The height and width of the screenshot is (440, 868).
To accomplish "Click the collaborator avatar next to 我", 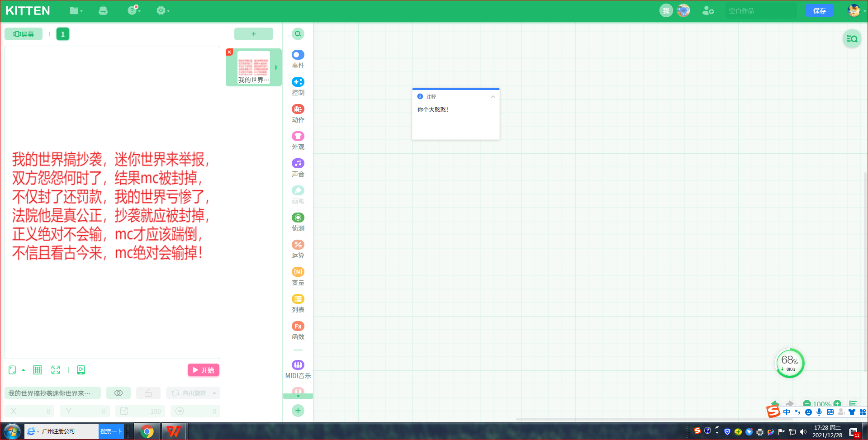I will coord(683,10).
